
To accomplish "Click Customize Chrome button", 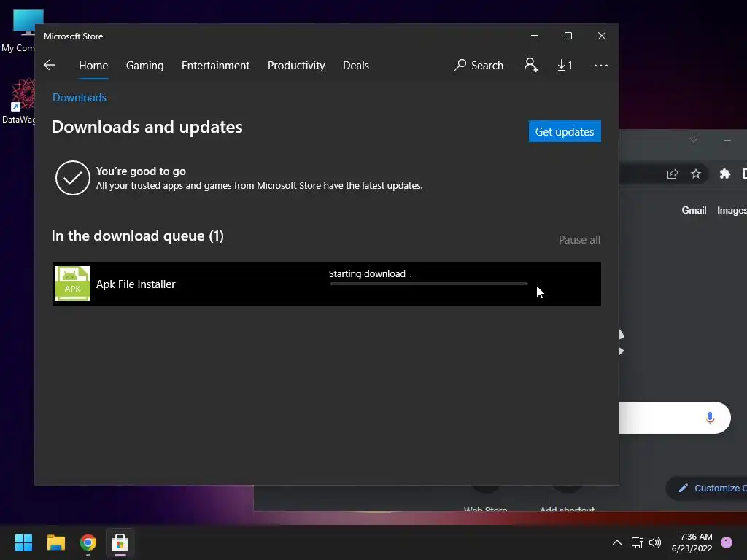I will tap(707, 488).
